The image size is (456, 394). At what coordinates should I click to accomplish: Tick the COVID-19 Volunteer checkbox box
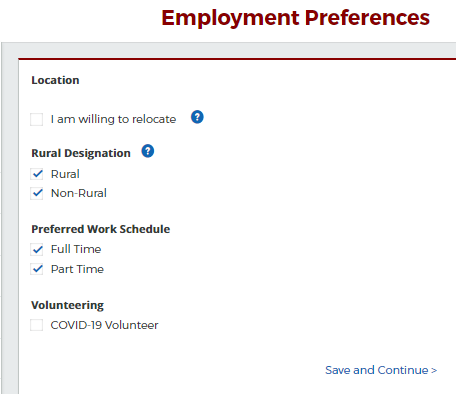click(37, 325)
